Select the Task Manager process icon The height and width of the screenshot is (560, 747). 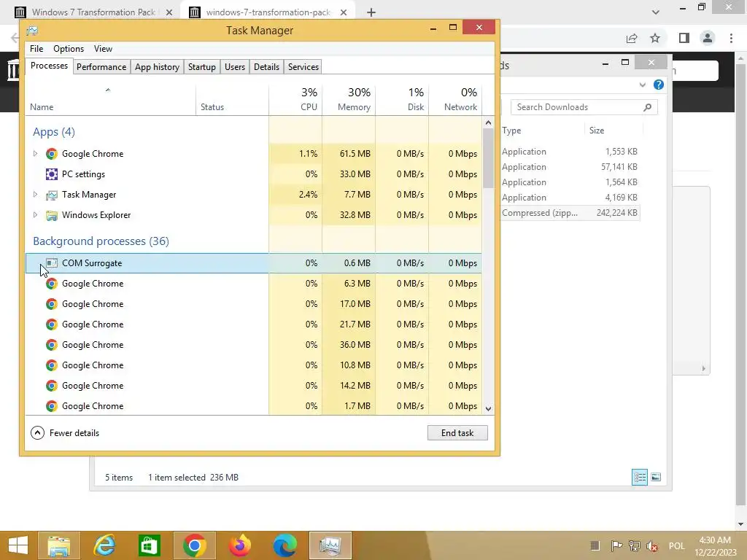pos(52,195)
